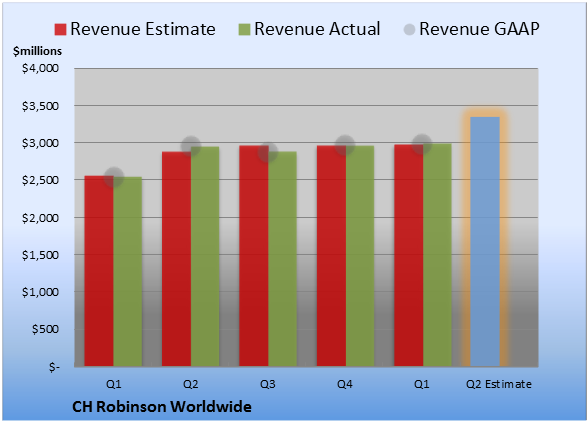Select the green actual bar above Q3
The height and width of the screenshot is (422, 588).
point(282,259)
